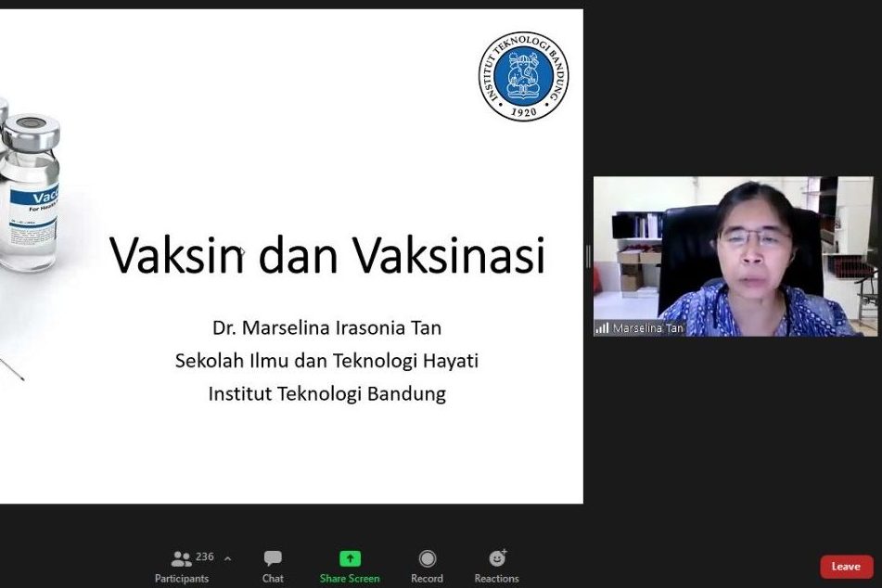Click the green Share Screen arrow icon
The height and width of the screenshot is (588, 882).
point(350,558)
